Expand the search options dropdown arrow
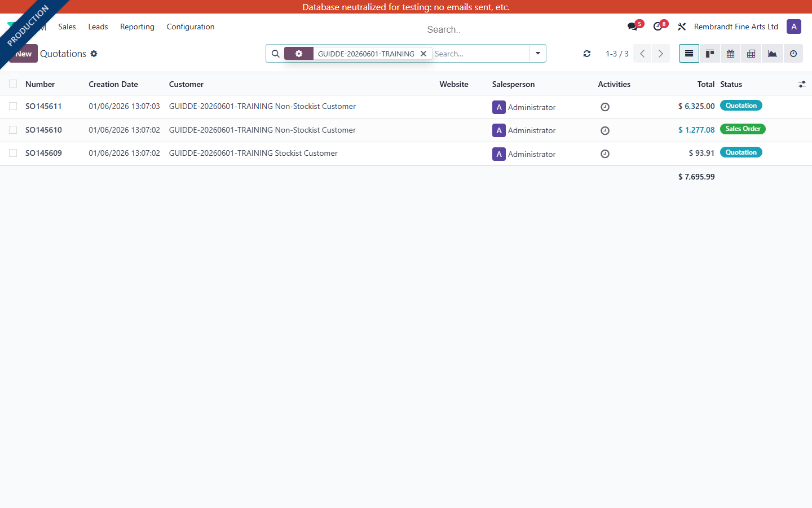Viewport: 812px width, 508px height. (x=538, y=54)
